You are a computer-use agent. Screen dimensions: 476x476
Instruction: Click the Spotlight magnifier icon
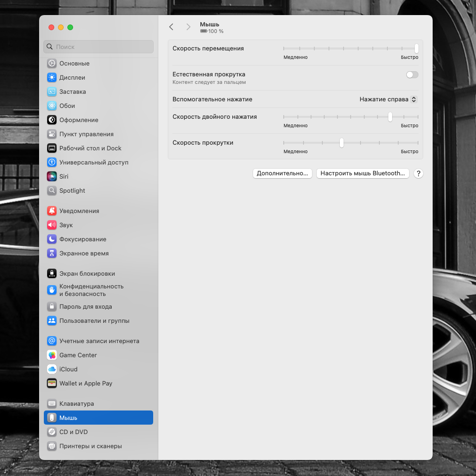(x=52, y=190)
